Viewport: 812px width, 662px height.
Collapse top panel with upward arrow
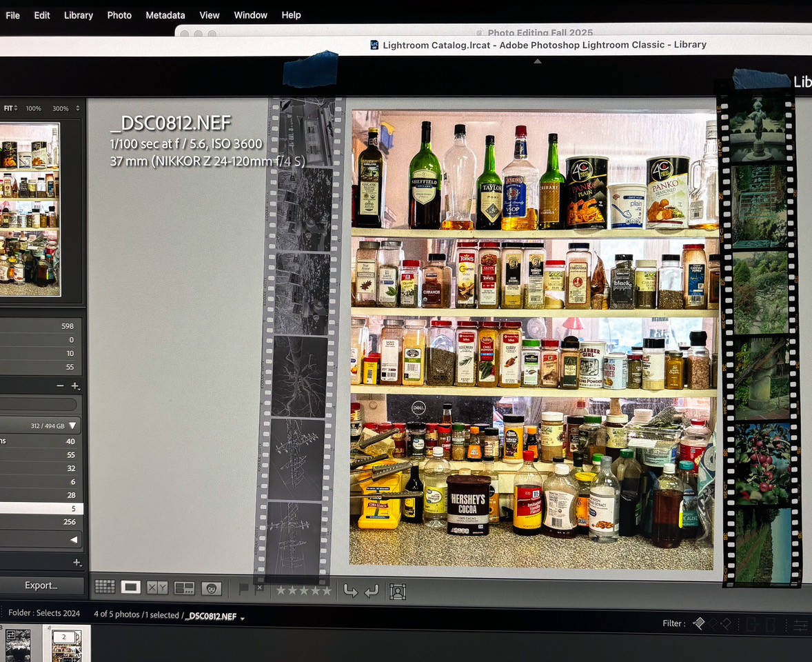pyautogui.click(x=538, y=61)
